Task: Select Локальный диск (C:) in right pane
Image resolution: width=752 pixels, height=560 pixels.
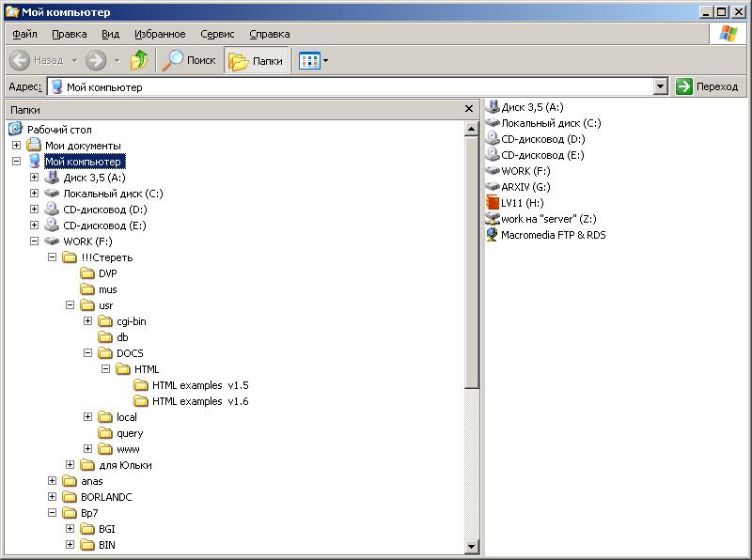Action: [543, 123]
